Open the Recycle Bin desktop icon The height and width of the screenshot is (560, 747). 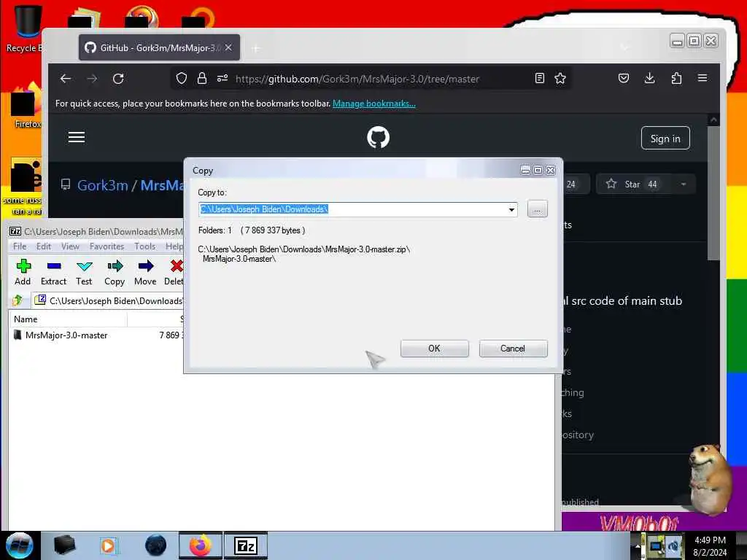(26, 28)
